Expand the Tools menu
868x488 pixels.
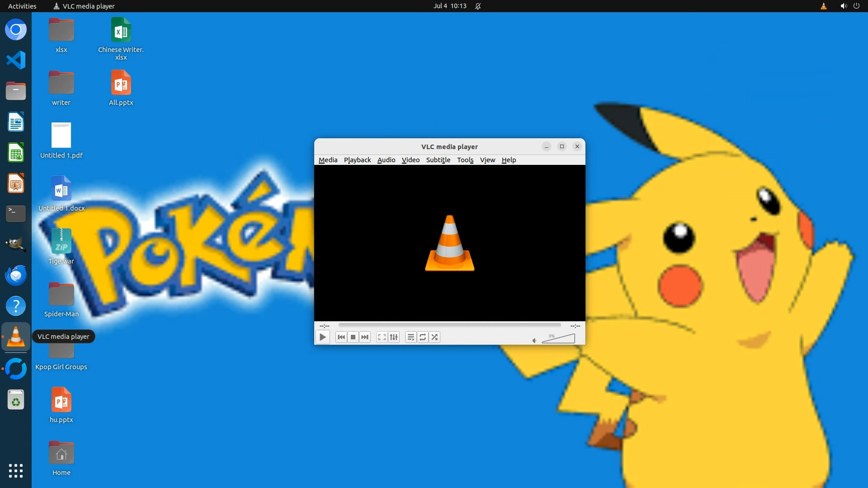(x=465, y=160)
